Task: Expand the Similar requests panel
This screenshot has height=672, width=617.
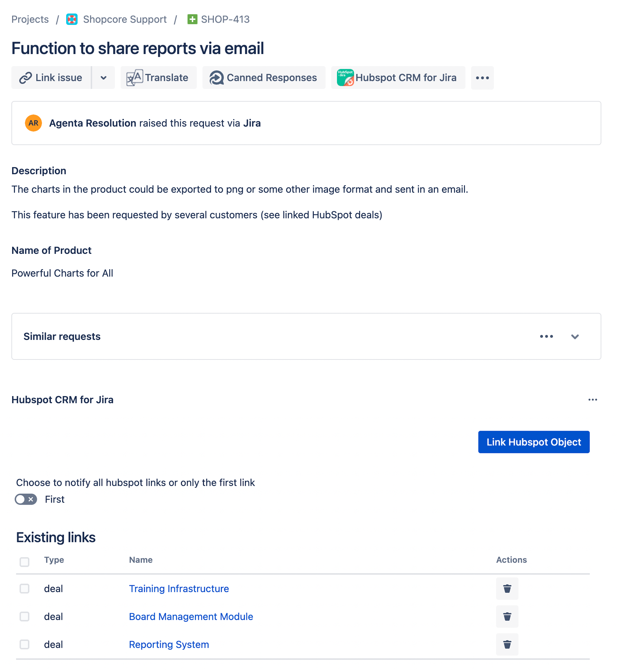Action: pyautogui.click(x=575, y=336)
